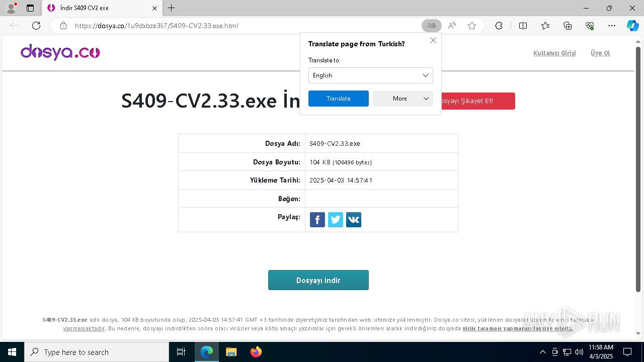Viewport: 644px width, 362px height.
Task: Open Extensions puzzle icon
Action: [x=499, y=26]
